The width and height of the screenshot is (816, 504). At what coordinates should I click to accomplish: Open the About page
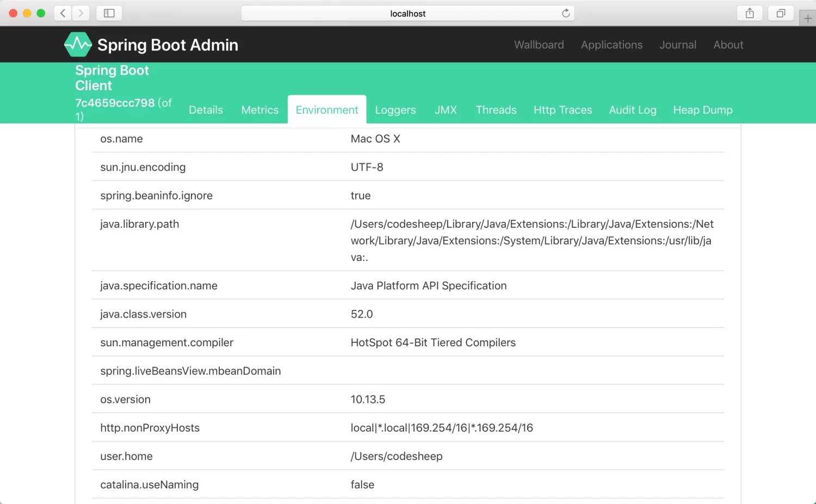tap(728, 45)
